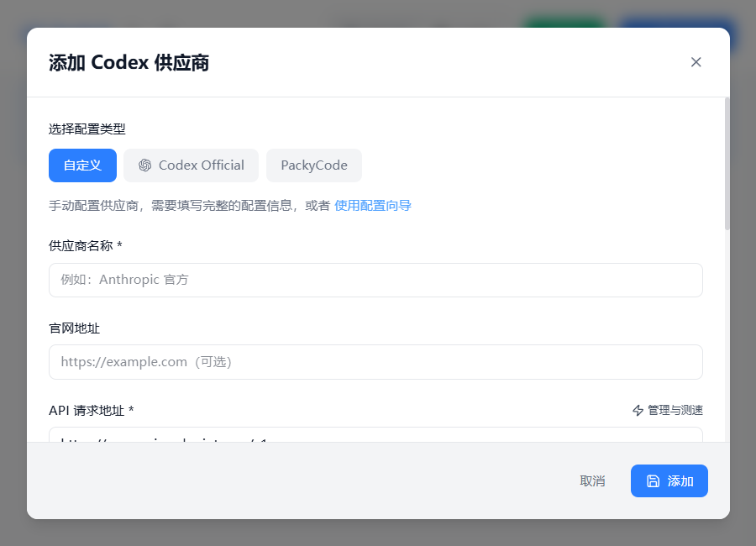
Task: Select the 自定义 configuration type
Action: 82,165
